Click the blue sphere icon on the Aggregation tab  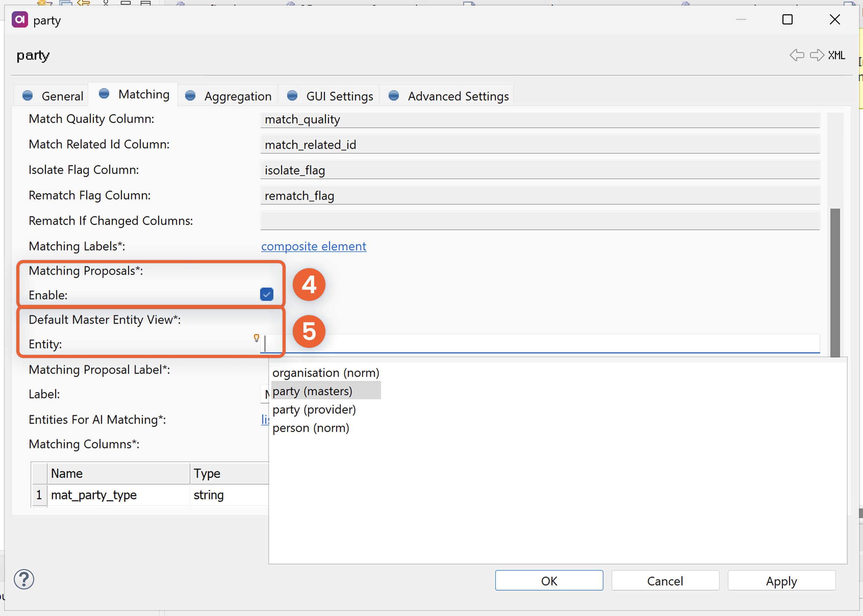coord(190,96)
